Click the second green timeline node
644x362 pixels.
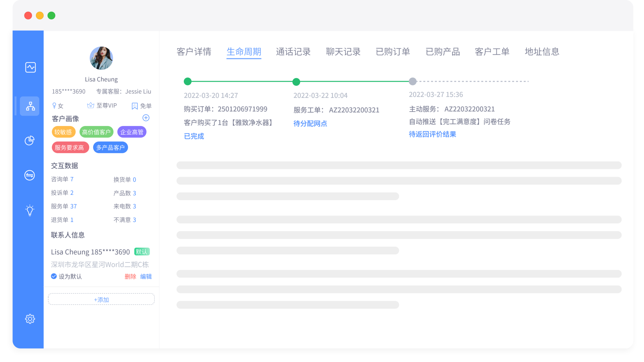pos(296,81)
